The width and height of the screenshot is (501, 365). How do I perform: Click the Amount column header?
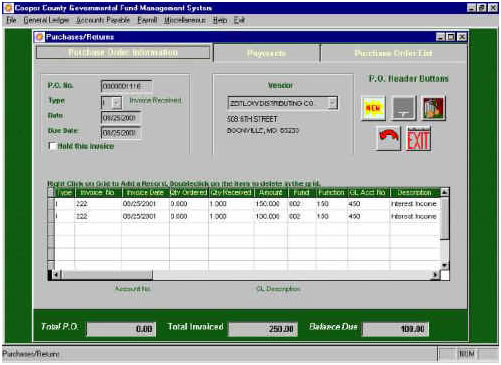click(271, 193)
